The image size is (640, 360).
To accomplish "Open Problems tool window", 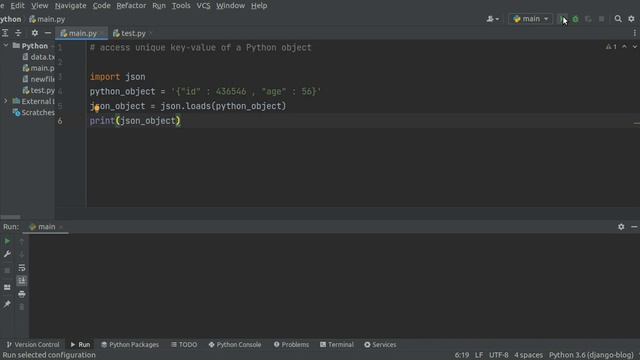I will (291, 344).
